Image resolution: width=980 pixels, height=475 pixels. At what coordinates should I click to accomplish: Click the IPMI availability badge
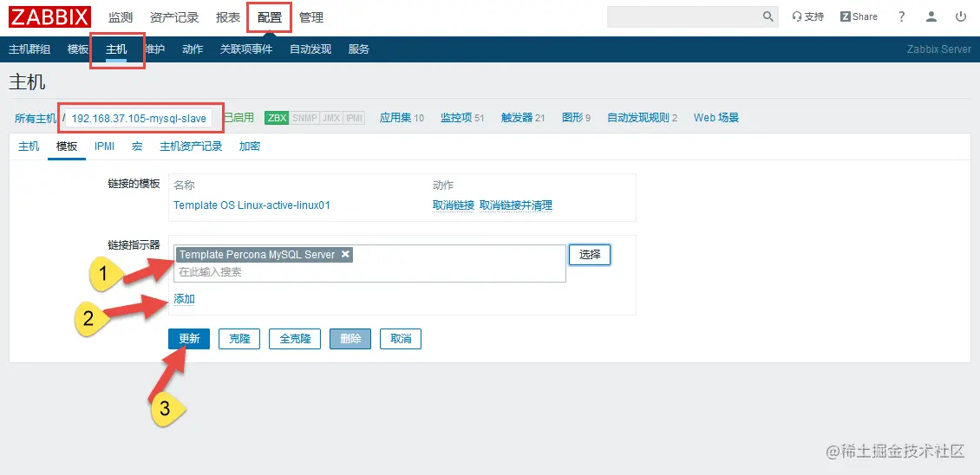[354, 118]
